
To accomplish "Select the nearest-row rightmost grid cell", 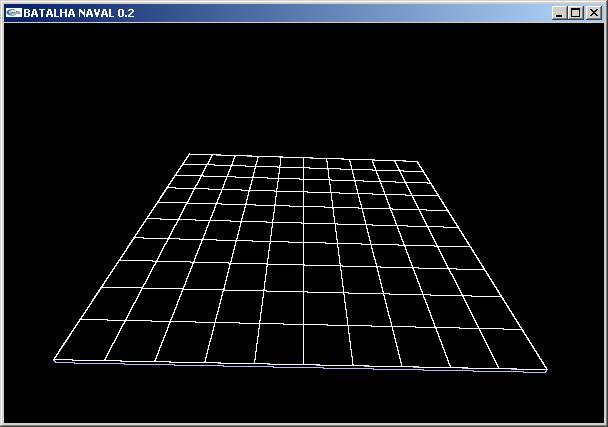I will coord(515,346).
